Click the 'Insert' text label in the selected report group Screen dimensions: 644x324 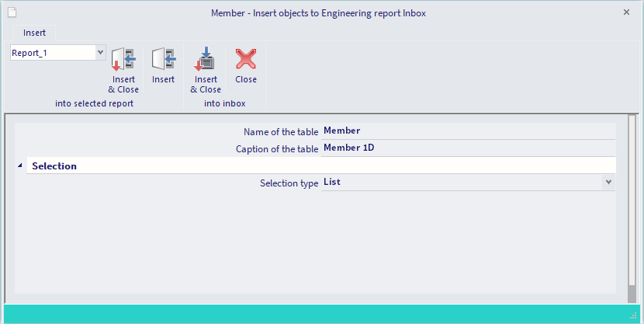[164, 79]
